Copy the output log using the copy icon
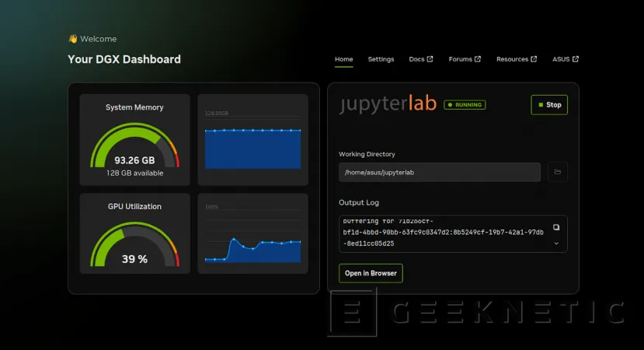This screenshot has width=644, height=350. [556, 227]
